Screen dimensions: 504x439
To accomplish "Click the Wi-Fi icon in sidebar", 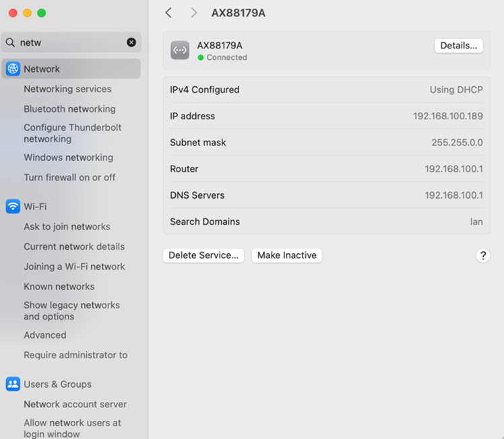I will click(13, 207).
